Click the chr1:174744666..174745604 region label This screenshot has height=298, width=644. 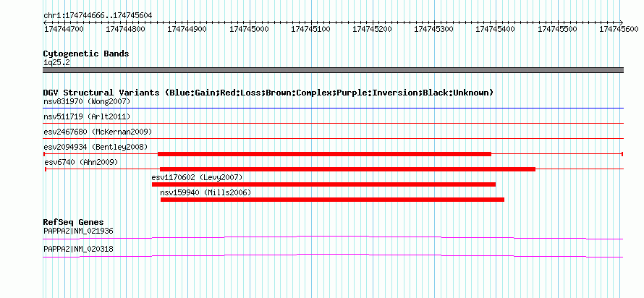(x=98, y=15)
